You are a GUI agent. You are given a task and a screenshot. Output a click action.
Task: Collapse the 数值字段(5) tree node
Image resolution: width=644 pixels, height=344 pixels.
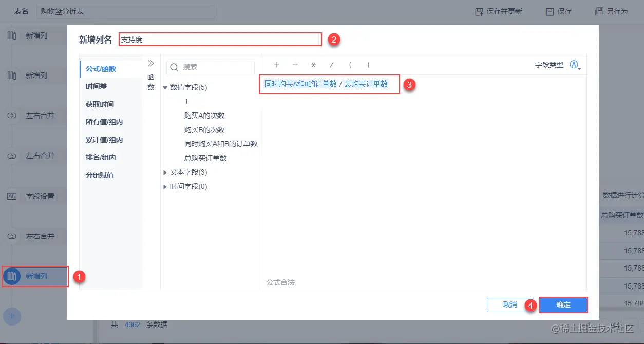pyautogui.click(x=164, y=87)
